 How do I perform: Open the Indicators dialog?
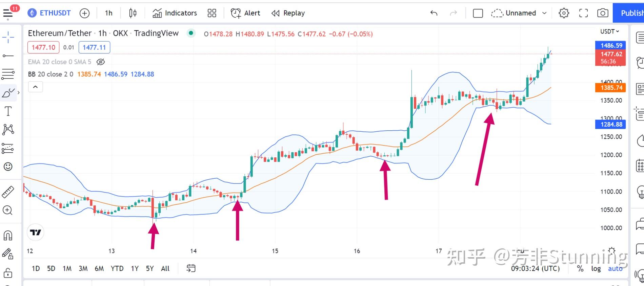pos(175,13)
